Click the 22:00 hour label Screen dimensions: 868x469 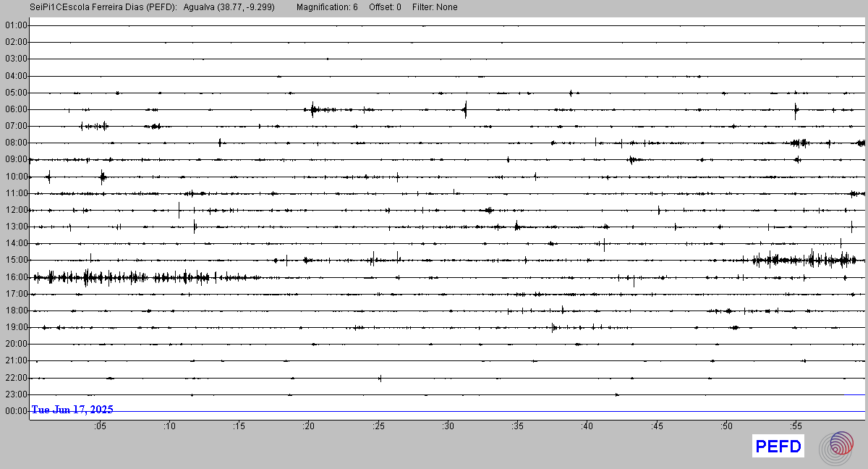tap(16, 378)
